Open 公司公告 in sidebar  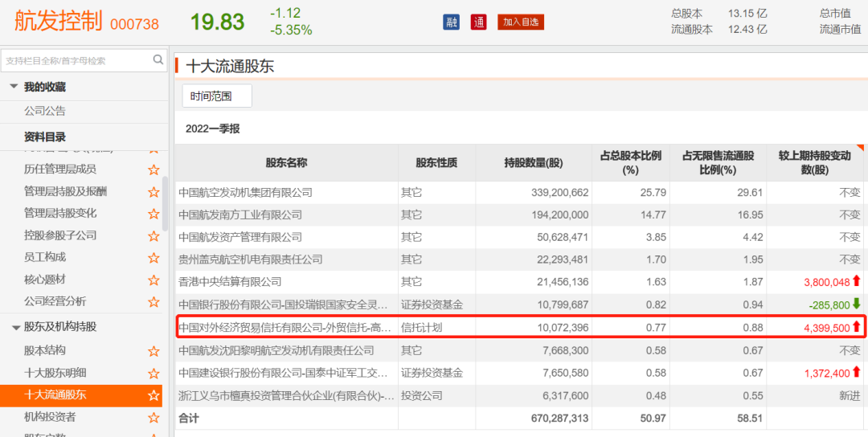[45, 111]
